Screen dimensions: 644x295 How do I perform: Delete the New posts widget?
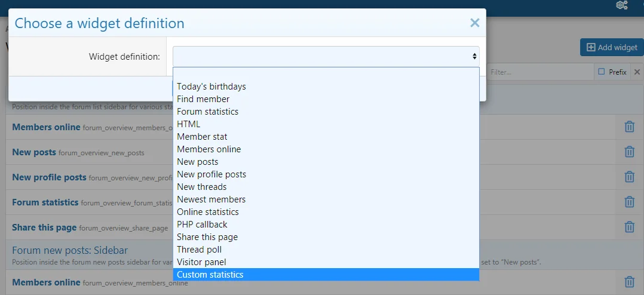629,152
